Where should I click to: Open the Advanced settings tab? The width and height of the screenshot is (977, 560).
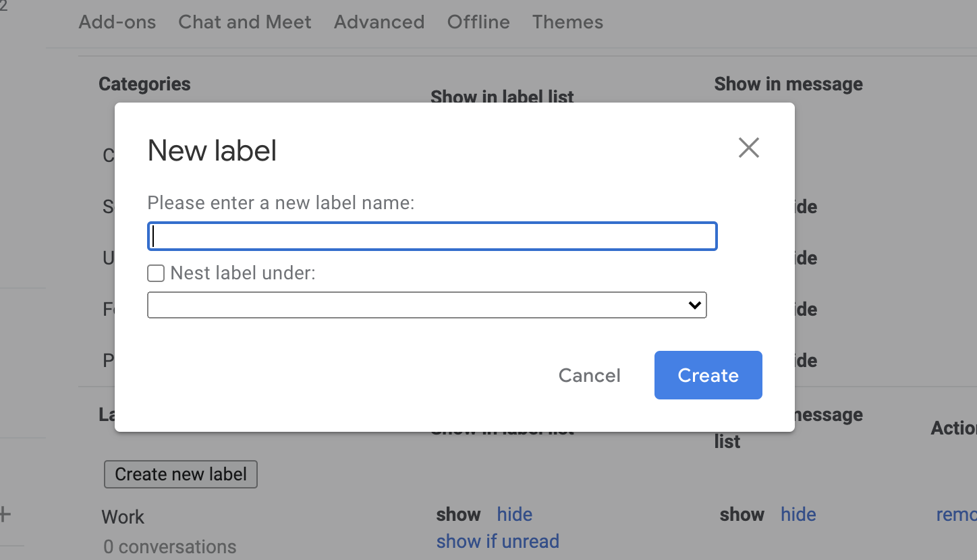pyautogui.click(x=379, y=22)
